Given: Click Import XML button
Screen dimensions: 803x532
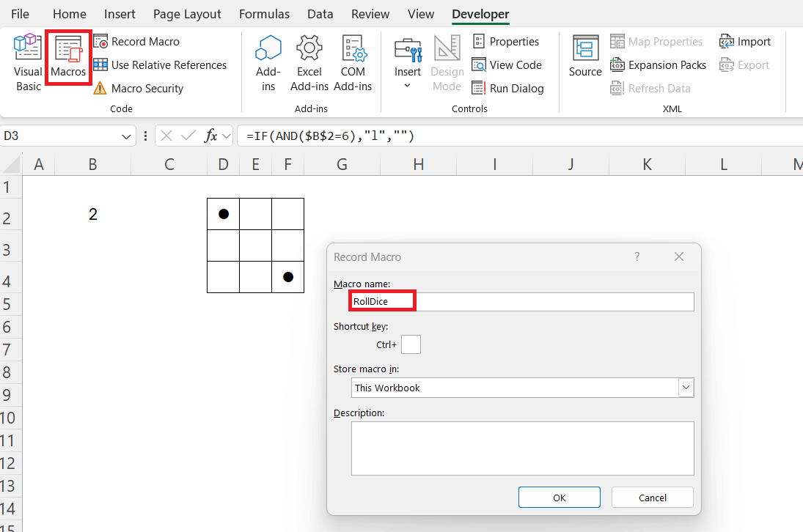Looking at the screenshot, I should pos(745,42).
